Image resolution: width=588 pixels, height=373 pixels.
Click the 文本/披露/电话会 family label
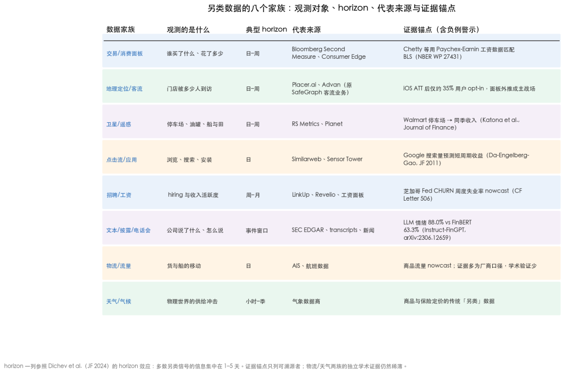tap(128, 231)
